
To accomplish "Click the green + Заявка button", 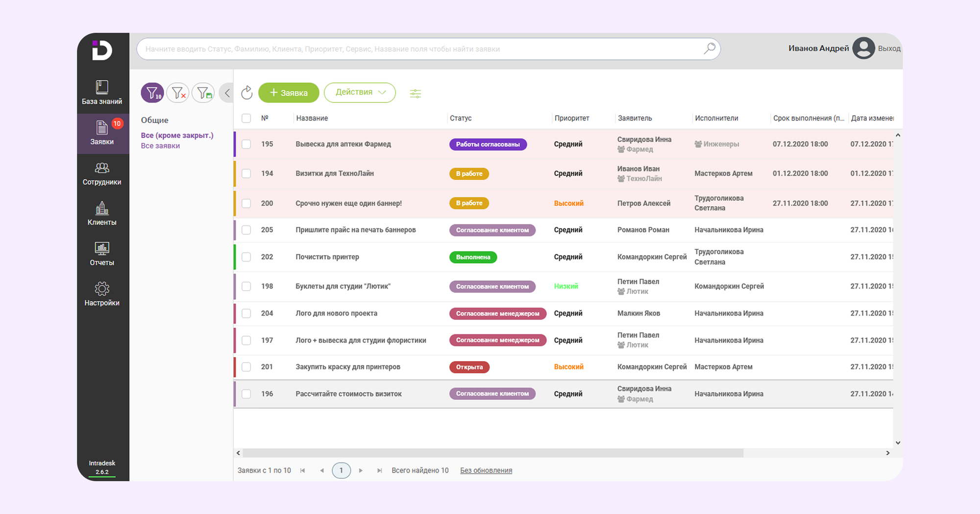I will point(289,93).
